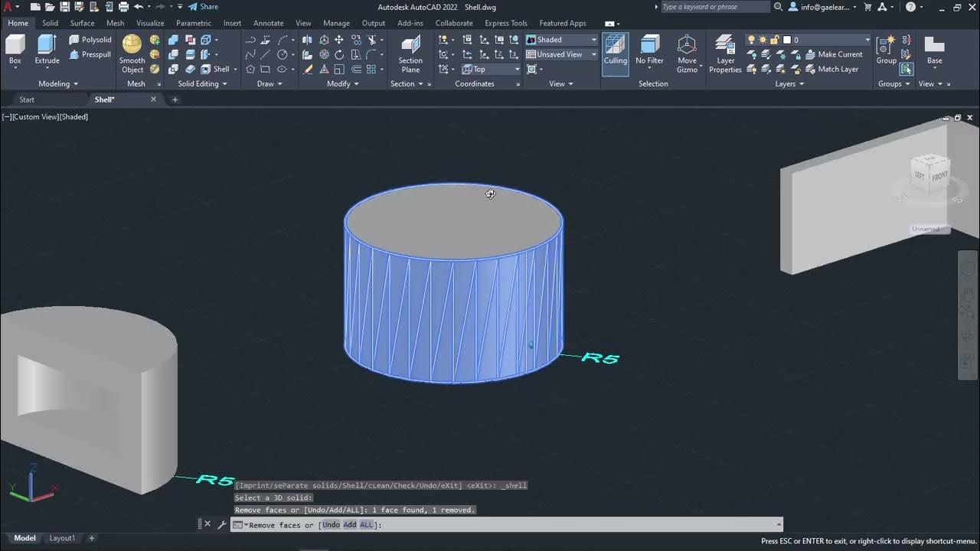Open the Express Tools tab

[x=506, y=23]
